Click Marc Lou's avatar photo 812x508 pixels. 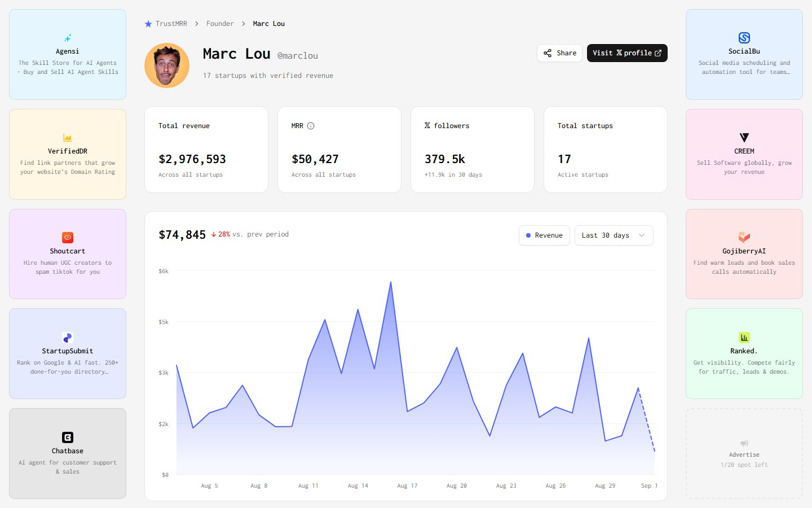tap(167, 65)
